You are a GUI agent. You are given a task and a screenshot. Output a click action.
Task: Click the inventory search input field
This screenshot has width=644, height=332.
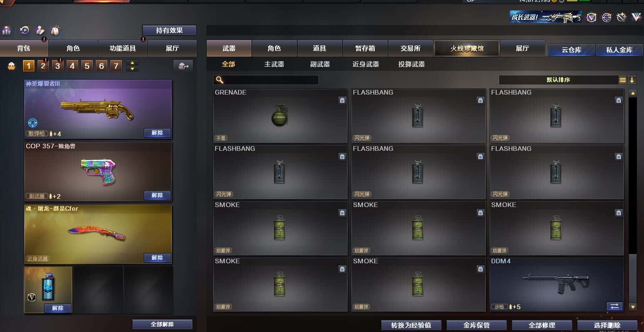point(266,80)
